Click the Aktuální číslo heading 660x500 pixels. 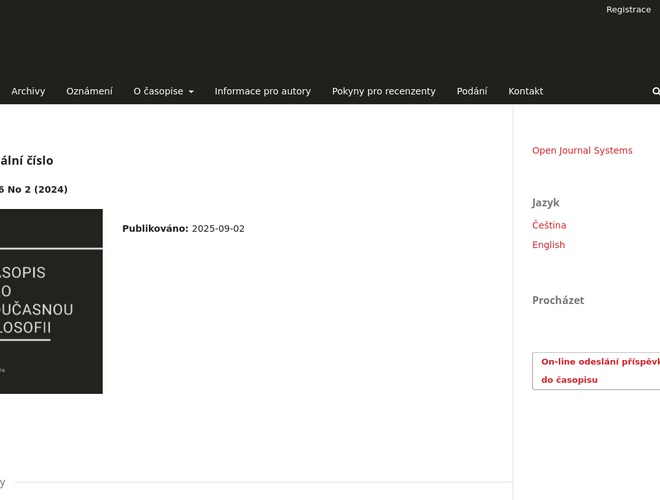click(x=26, y=160)
